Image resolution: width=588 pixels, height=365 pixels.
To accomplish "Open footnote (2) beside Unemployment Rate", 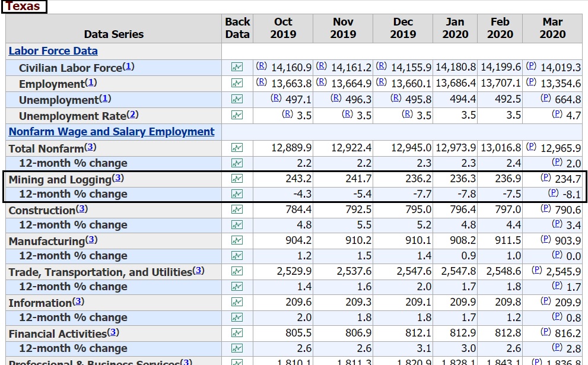I will [x=132, y=115].
